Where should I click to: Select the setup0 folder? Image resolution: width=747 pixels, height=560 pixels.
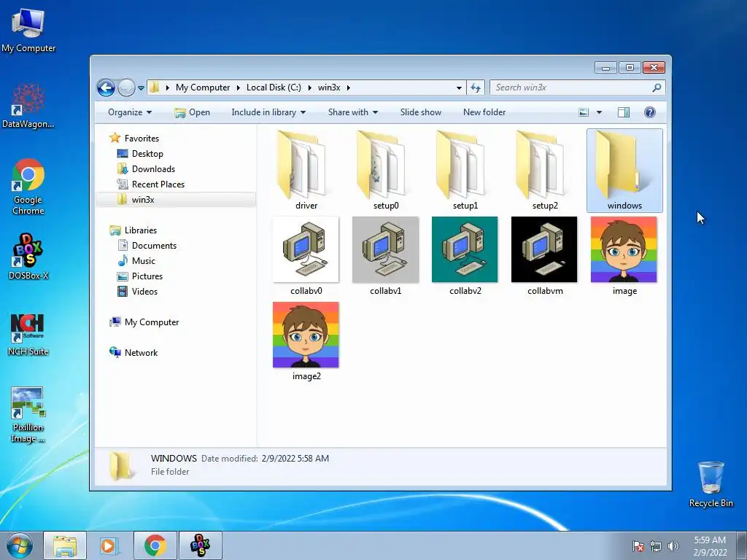385,169
